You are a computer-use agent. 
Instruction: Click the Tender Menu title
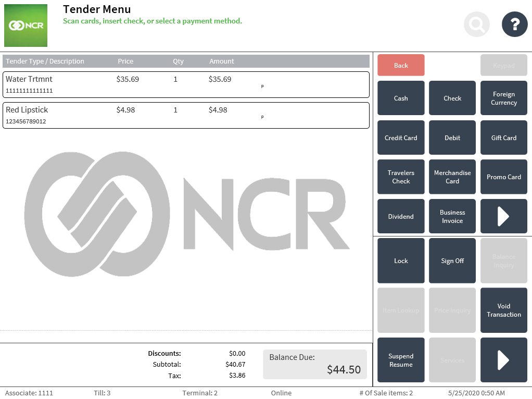[97, 9]
